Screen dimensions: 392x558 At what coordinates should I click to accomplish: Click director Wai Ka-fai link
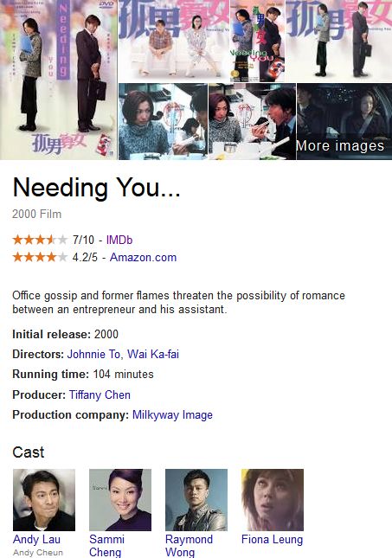click(x=153, y=354)
